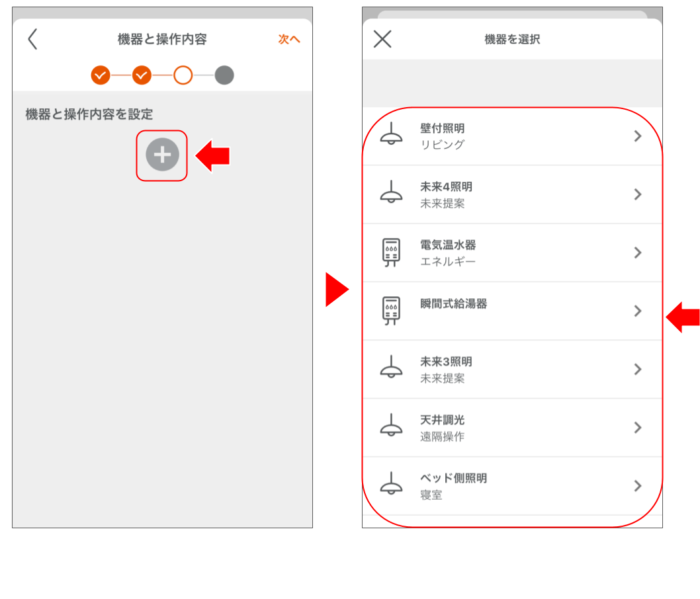This screenshot has height=599, width=700.
Task: Select the 瞬間式給湯器 device name
Action: pyautogui.click(x=454, y=304)
